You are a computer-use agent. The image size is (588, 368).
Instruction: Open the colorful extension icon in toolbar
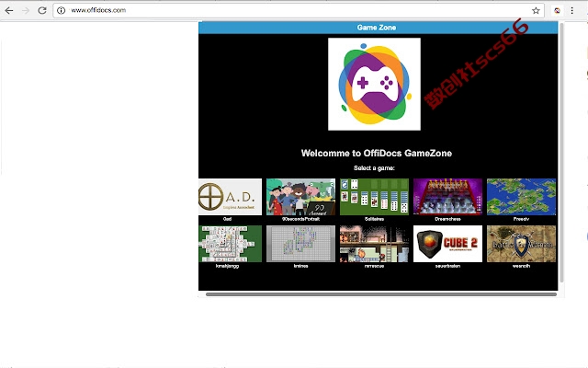(x=558, y=10)
